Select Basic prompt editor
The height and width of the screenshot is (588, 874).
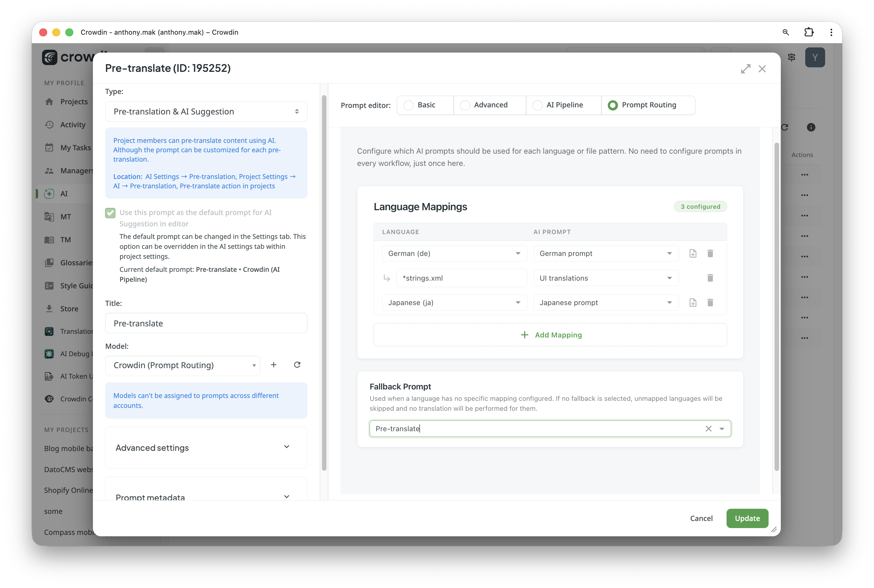tap(425, 105)
